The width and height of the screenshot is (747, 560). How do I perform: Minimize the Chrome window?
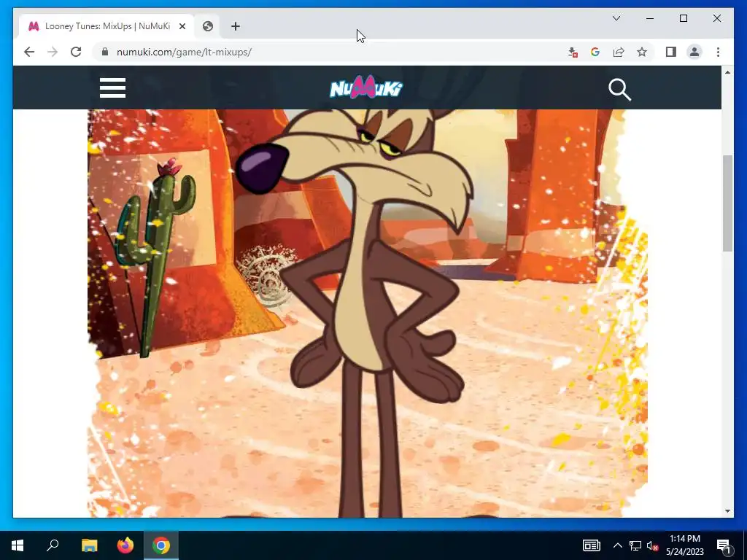[650, 18]
